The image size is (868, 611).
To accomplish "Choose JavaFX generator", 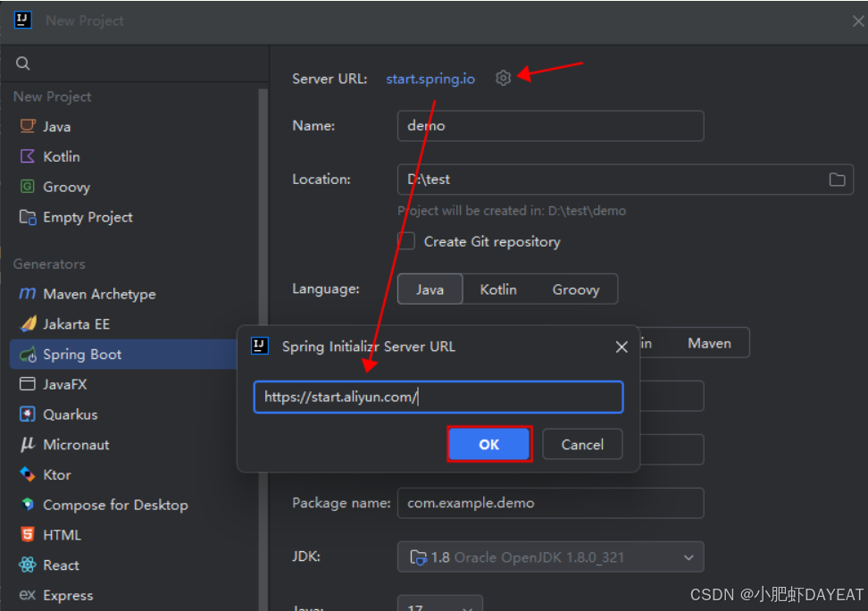I will tap(65, 384).
